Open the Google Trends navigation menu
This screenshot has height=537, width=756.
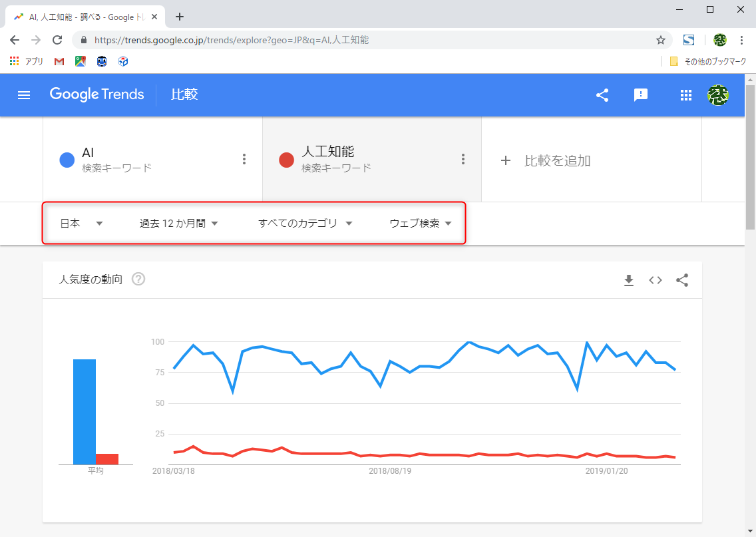pyautogui.click(x=24, y=94)
